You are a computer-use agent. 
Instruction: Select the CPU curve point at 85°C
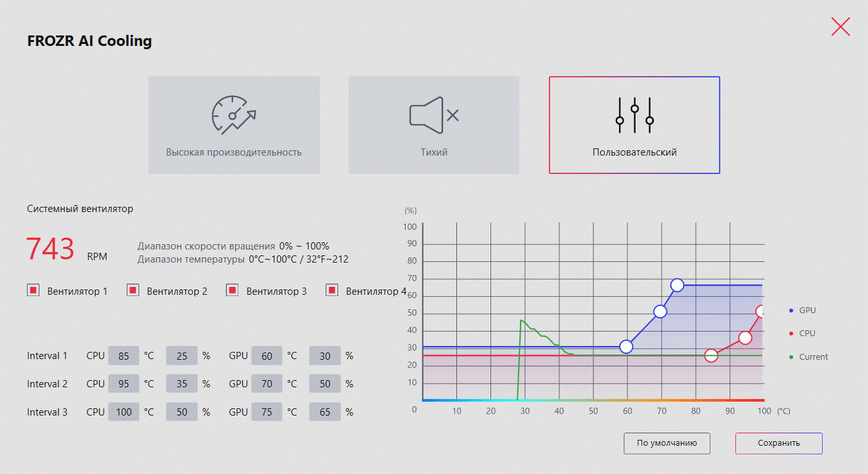[712, 356]
